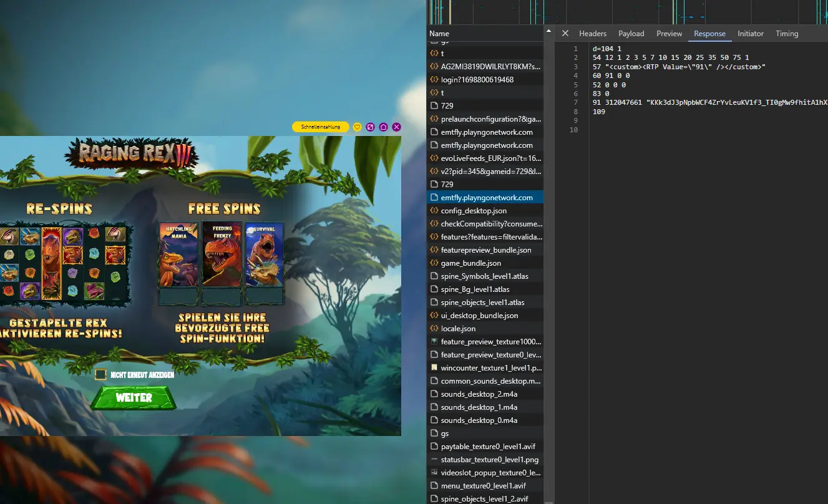Switch to the Initiator tab
The height and width of the screenshot is (504, 828).
(750, 34)
